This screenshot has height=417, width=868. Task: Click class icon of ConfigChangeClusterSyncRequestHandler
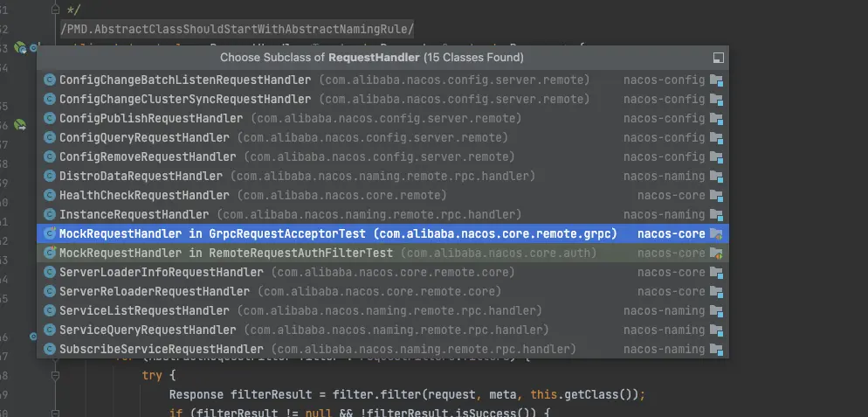[50, 100]
